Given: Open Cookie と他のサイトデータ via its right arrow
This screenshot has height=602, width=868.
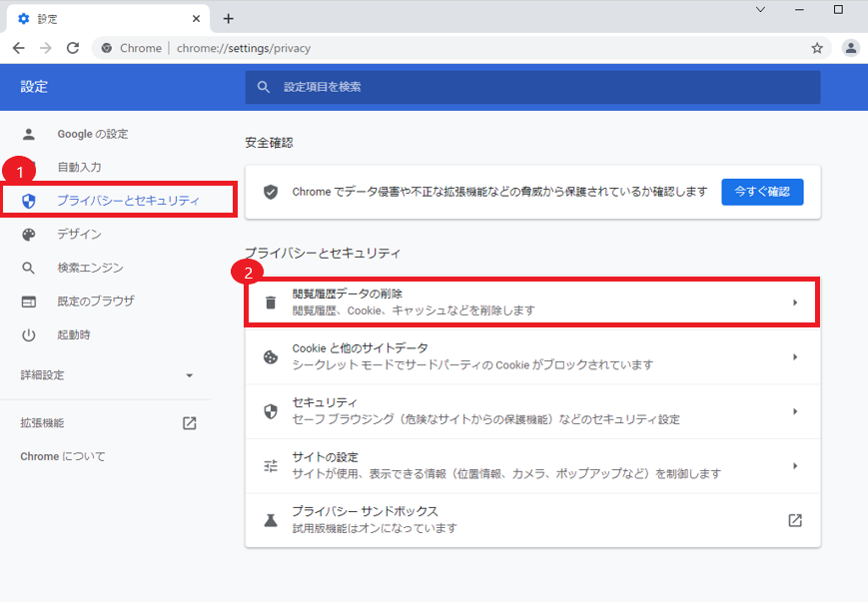Looking at the screenshot, I should (x=795, y=356).
